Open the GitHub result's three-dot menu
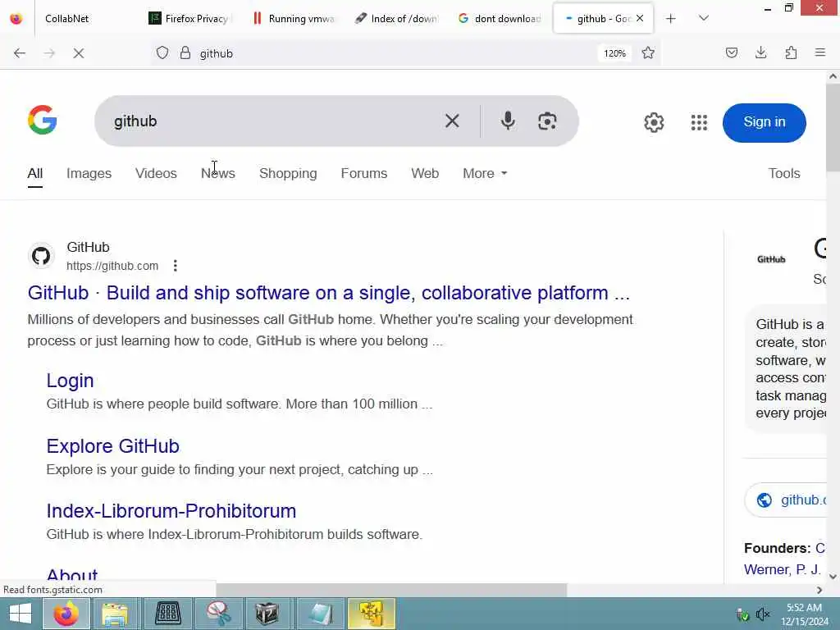 pyautogui.click(x=176, y=266)
